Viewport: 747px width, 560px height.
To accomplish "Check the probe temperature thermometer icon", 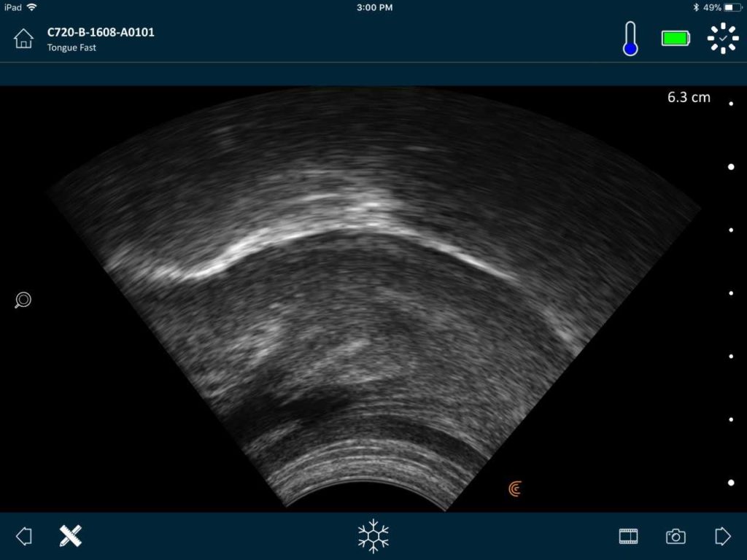I will click(630, 39).
